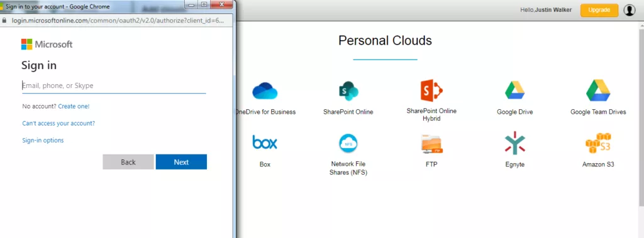Open the SharePoint Online Hybrid icon
Screen dimensions: 644x238
tap(431, 90)
